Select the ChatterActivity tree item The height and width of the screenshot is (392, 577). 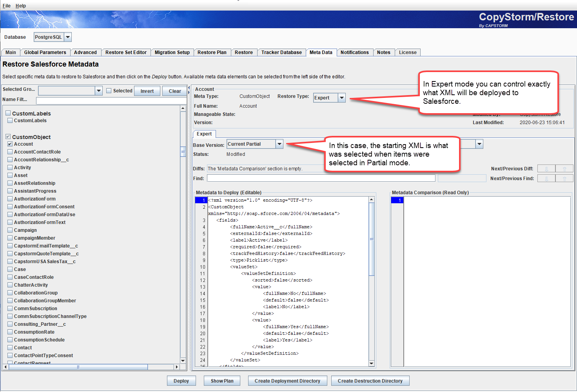[x=31, y=285]
